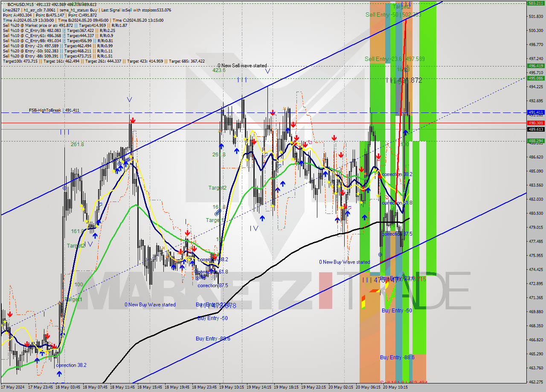Click the green 503.211 price tag
The height and width of the screenshot is (392, 546).
536,3
